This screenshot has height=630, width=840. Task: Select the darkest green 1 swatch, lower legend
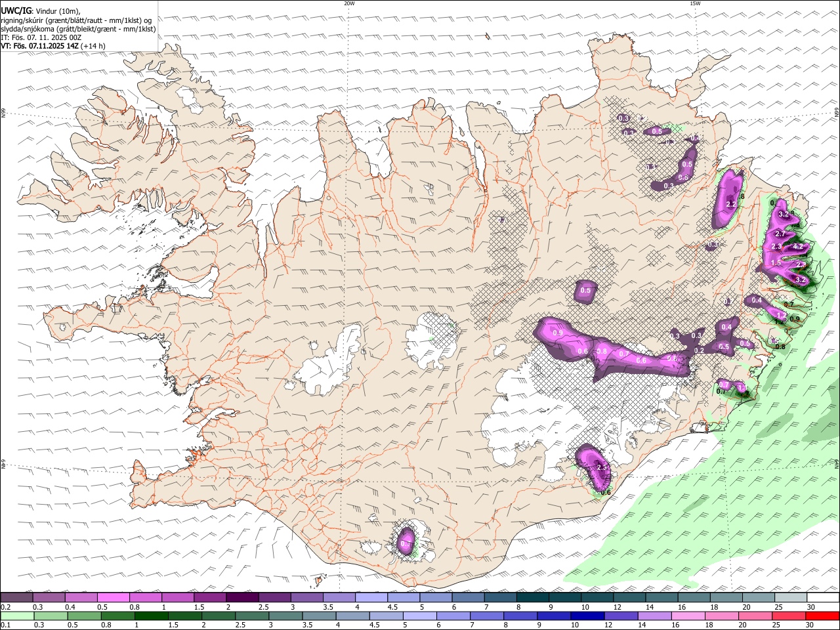[x=151, y=616]
